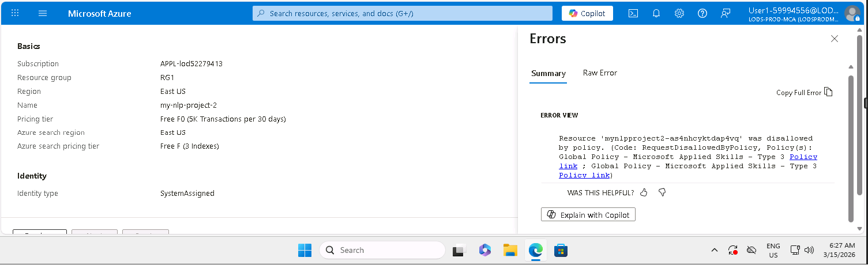Click the Copilot button in header
This screenshot has width=868, height=265.
(587, 13)
